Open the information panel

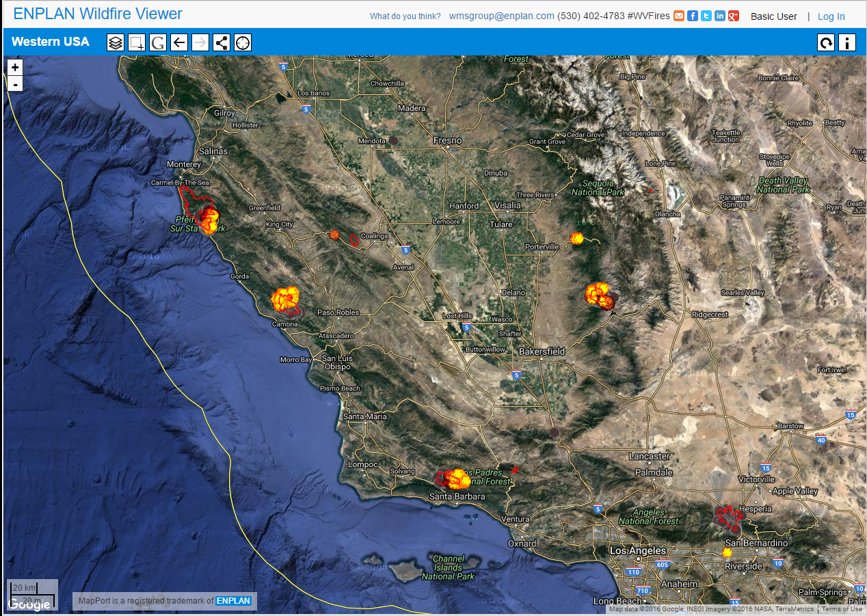(847, 43)
